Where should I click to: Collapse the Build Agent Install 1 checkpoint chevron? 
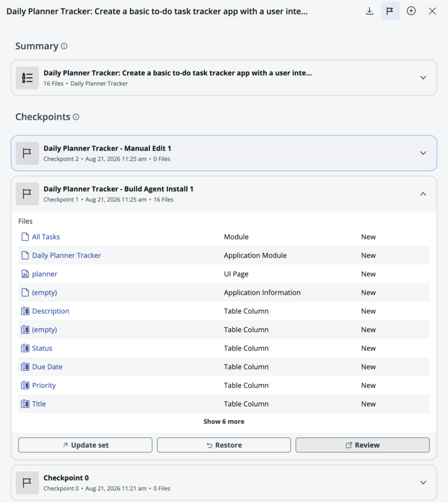pyautogui.click(x=423, y=194)
